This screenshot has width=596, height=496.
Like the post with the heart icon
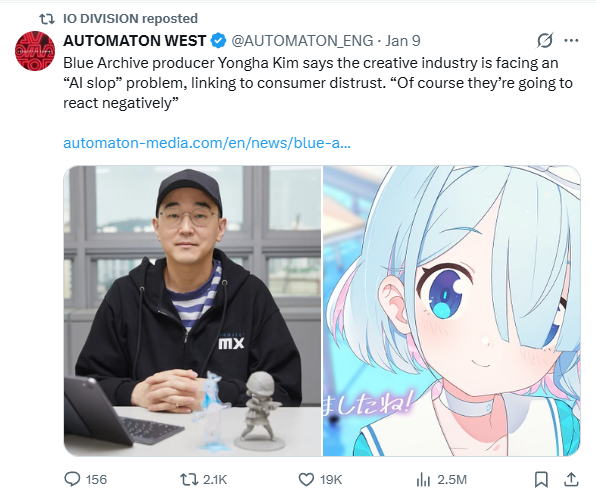click(x=306, y=480)
